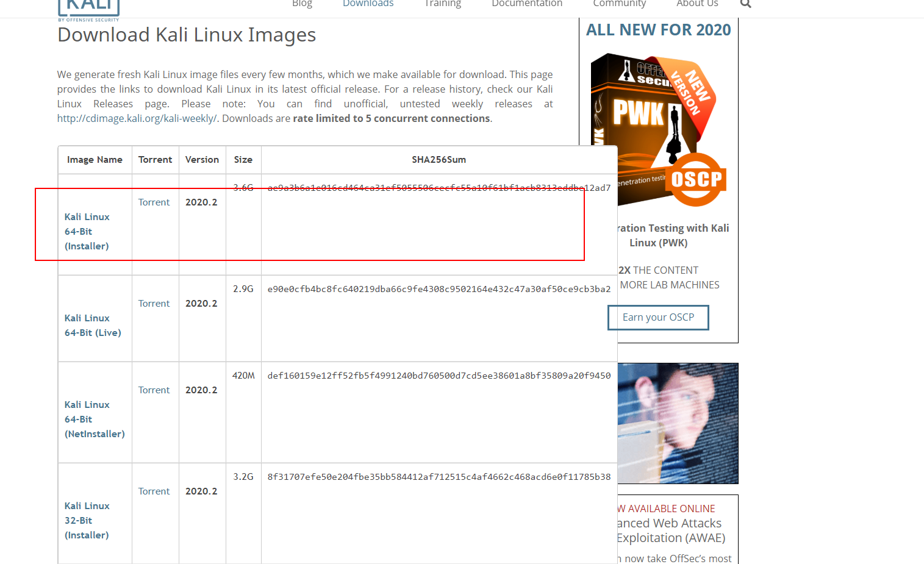
Task: Click Torrent link for 64-Bit NetInstaller
Action: (x=154, y=390)
